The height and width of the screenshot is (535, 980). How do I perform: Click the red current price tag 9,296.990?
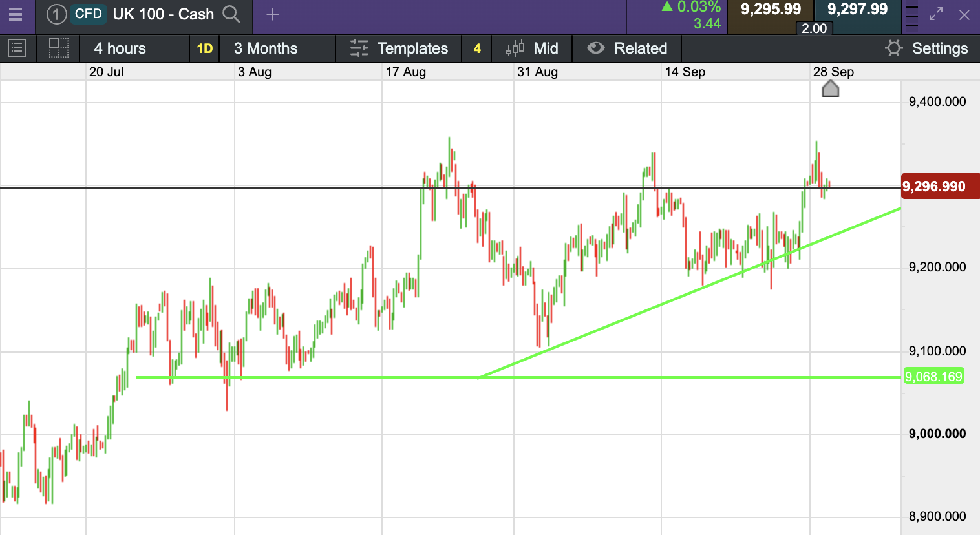(x=941, y=187)
